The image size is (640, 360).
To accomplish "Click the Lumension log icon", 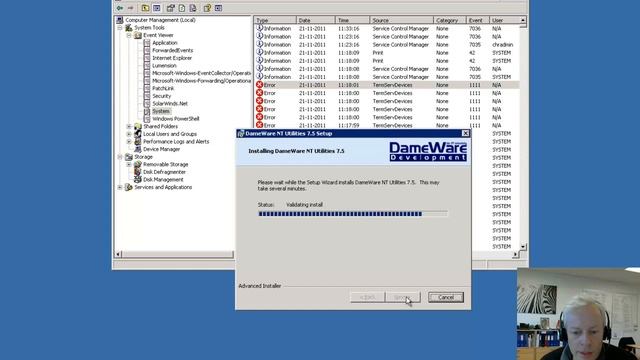I will [x=147, y=66].
